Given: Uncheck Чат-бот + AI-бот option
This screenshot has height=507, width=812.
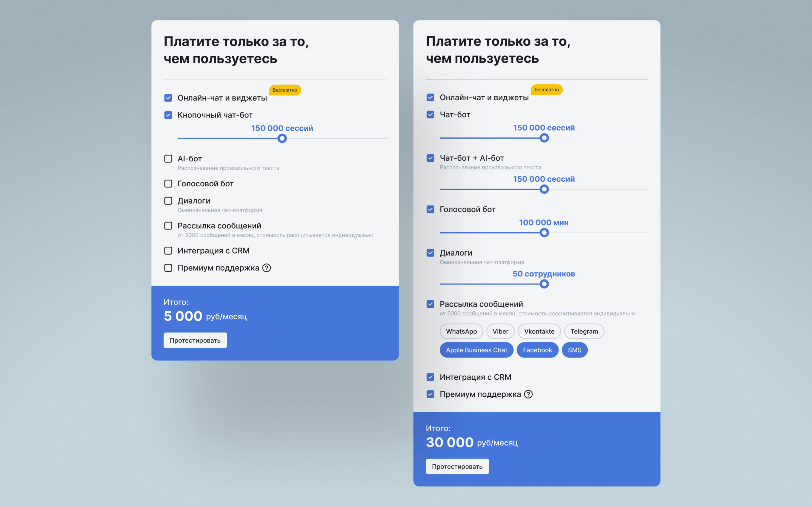Looking at the screenshot, I should (x=430, y=158).
